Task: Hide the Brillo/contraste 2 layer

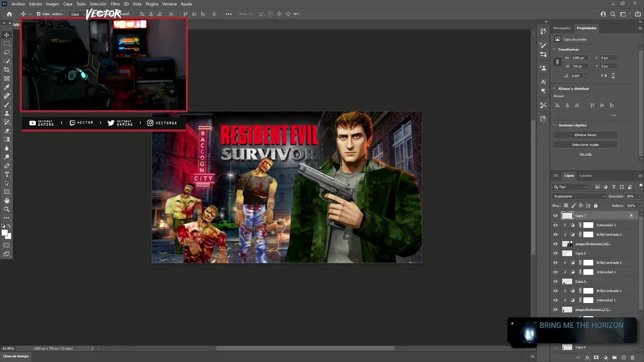Action: (555, 234)
